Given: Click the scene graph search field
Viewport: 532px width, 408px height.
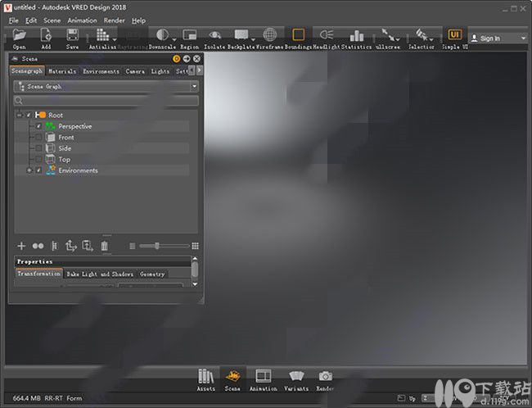Looking at the screenshot, I should coord(106,100).
